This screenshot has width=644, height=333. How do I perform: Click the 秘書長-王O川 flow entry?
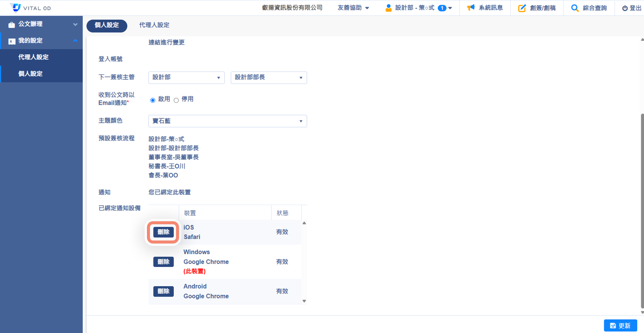point(167,166)
